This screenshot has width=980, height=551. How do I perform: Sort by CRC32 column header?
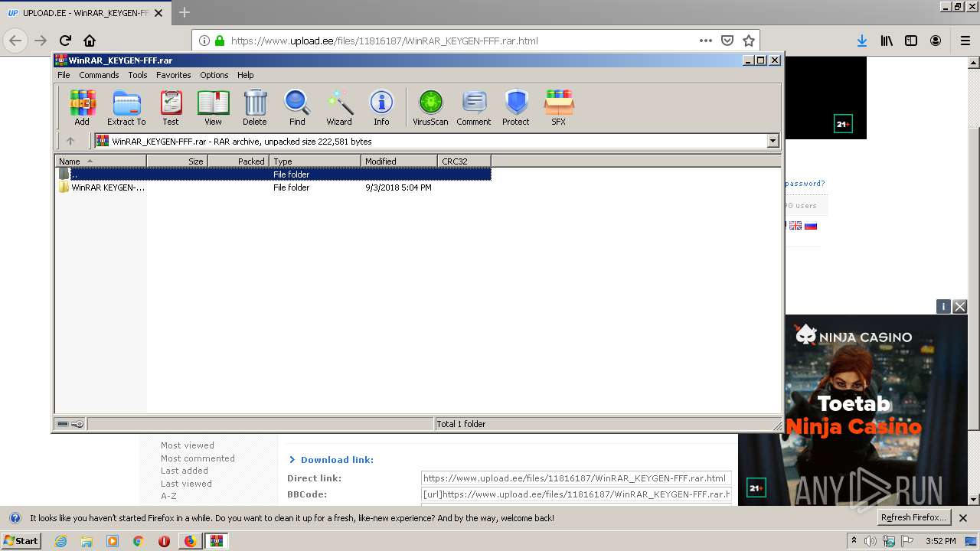(464, 161)
